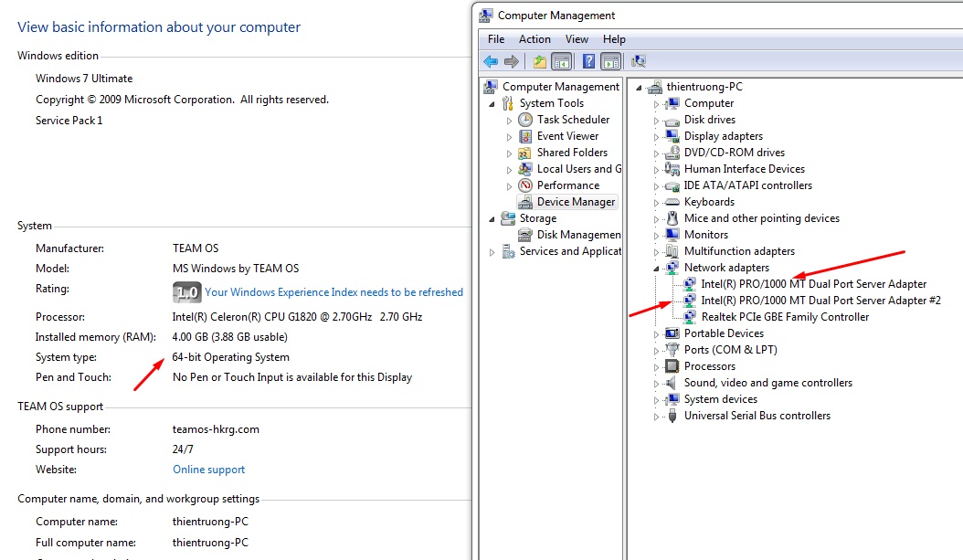Viewport: 963px width, 560px height.
Task: Click the Sound, video and game controllers icon
Action: click(x=672, y=383)
